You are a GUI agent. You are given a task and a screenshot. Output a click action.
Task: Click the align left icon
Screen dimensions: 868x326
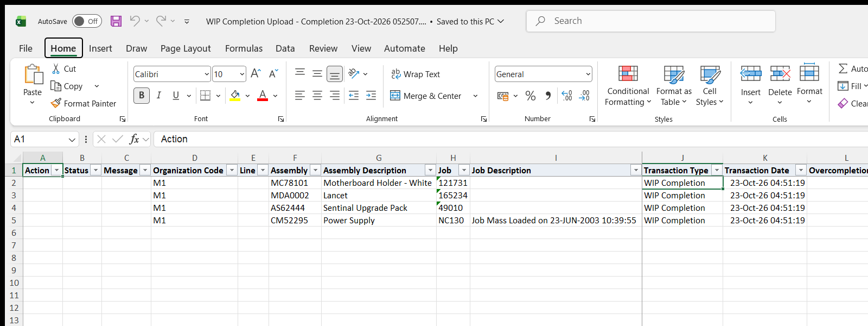pos(300,96)
